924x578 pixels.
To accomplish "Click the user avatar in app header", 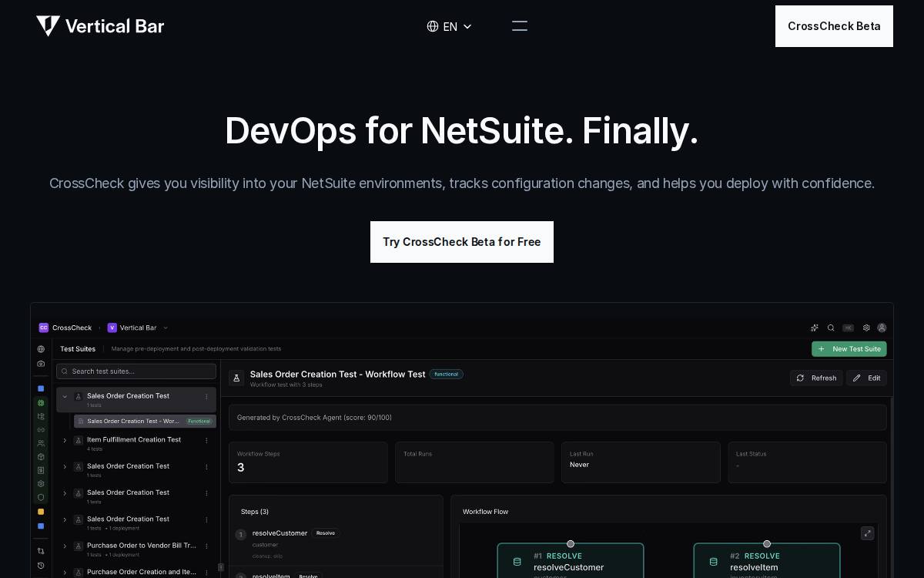I will (x=882, y=328).
